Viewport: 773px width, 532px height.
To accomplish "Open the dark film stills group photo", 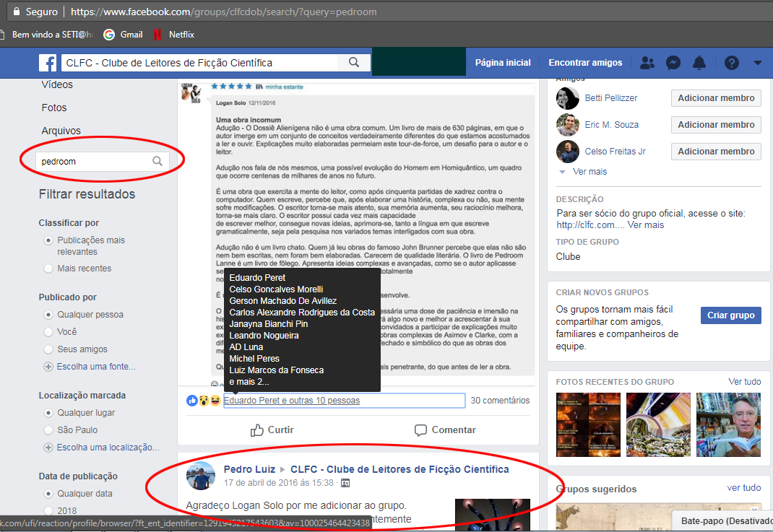I will coord(588,424).
